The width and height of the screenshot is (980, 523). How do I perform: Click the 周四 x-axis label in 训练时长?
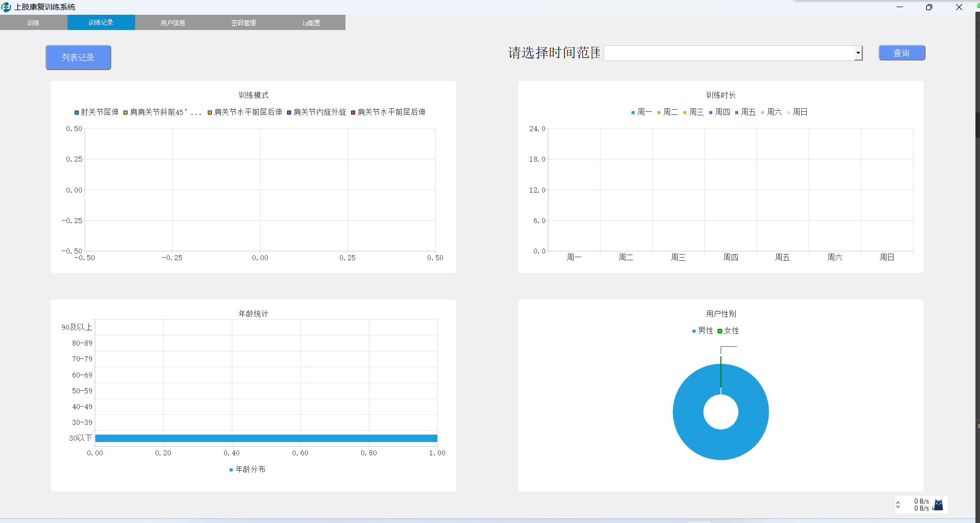coord(731,258)
